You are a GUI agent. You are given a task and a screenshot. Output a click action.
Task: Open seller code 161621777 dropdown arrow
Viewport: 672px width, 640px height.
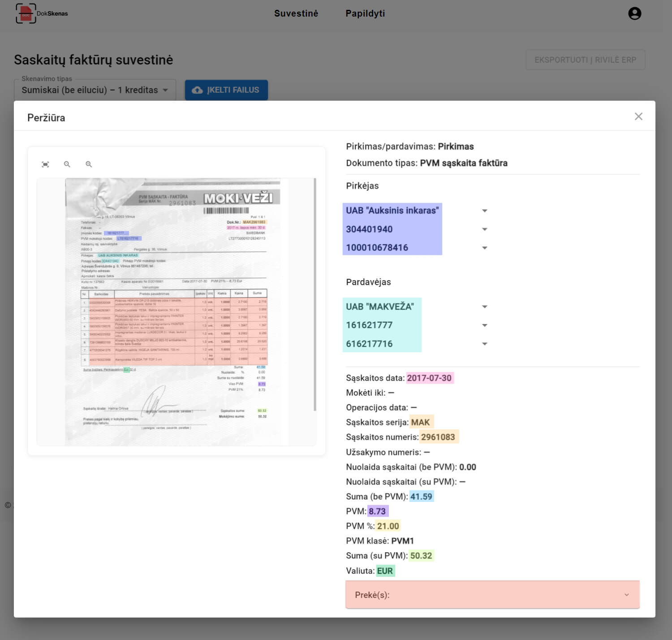[484, 325]
